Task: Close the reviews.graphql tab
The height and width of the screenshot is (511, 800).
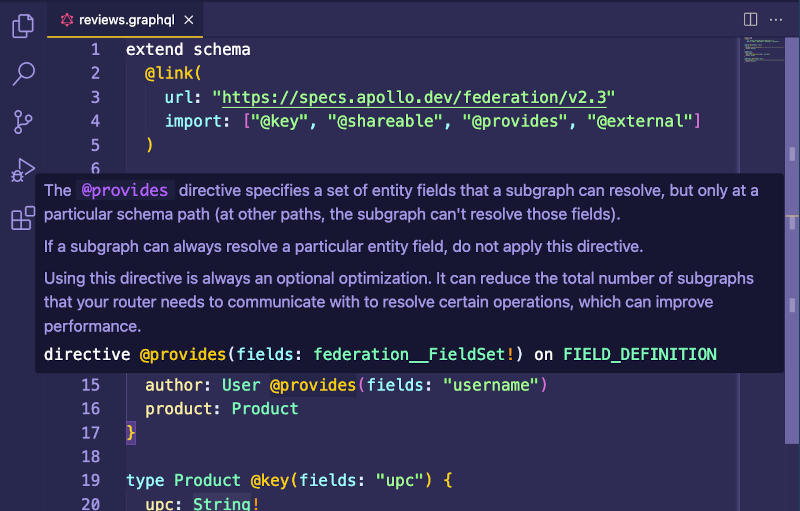Action: click(x=189, y=19)
